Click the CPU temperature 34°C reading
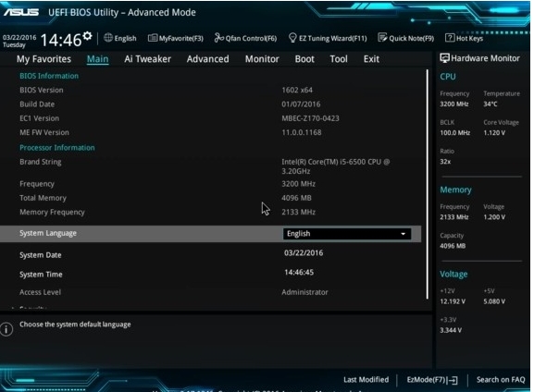The width and height of the screenshot is (534, 392). coord(491,104)
